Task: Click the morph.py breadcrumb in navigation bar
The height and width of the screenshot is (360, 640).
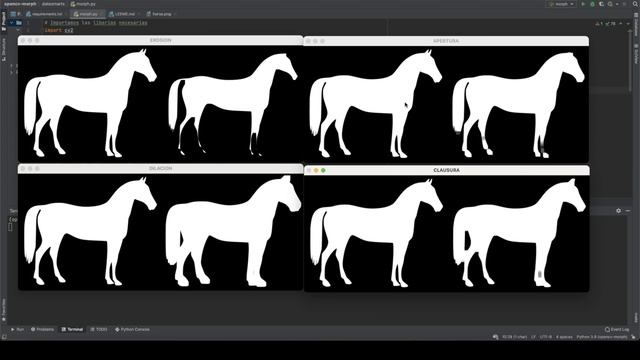Action: (83, 4)
